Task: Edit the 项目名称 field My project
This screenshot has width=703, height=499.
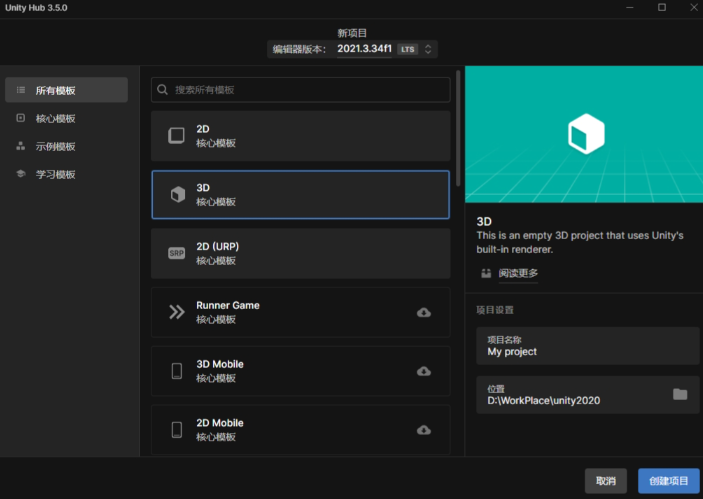Action: pyautogui.click(x=587, y=346)
